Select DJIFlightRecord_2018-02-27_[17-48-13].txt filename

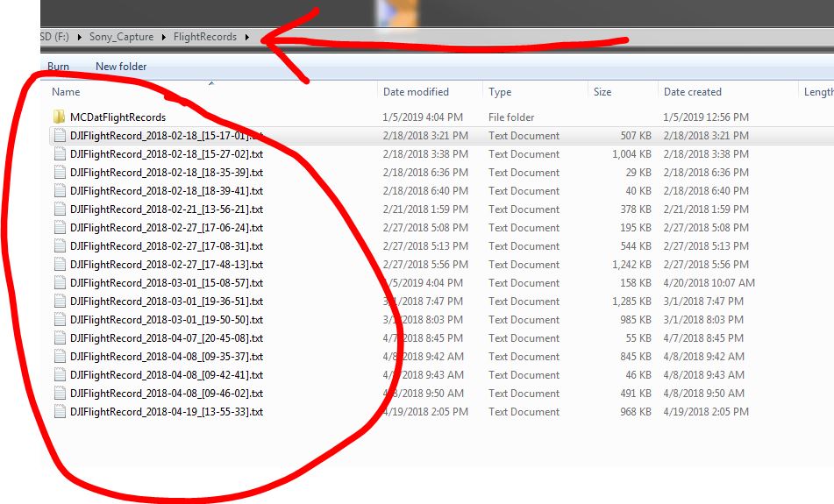pyautogui.click(x=167, y=264)
